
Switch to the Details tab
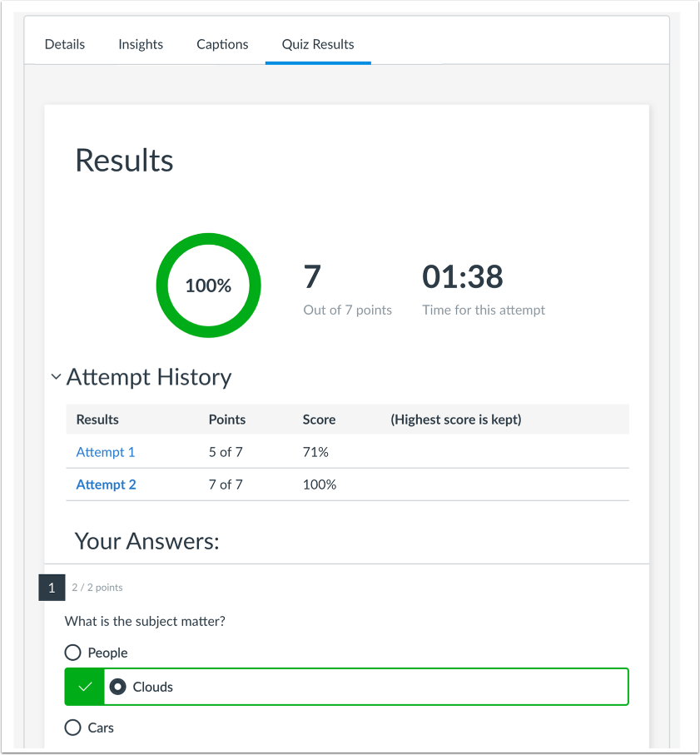[64, 44]
